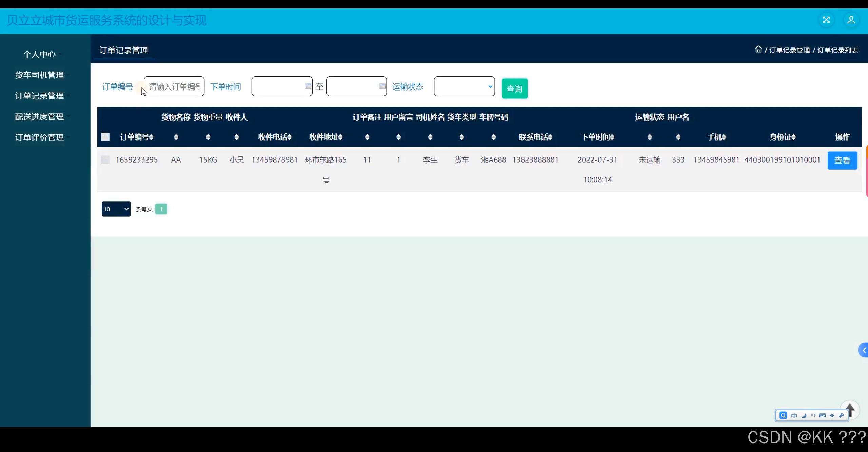Screen dimensions: 868x452
Task: Expand the blue side panel chevron
Action: [x=864, y=350]
